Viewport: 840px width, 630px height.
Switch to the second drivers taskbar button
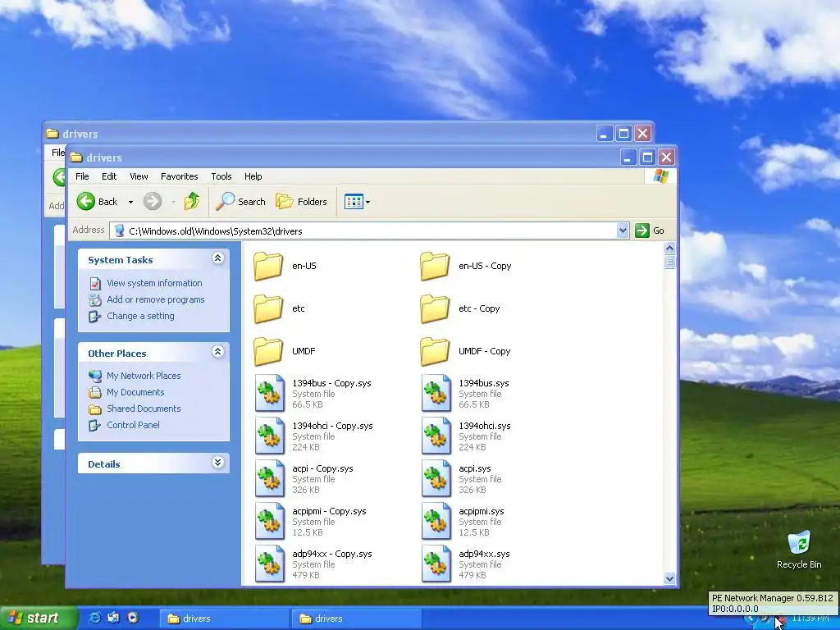[x=356, y=619]
